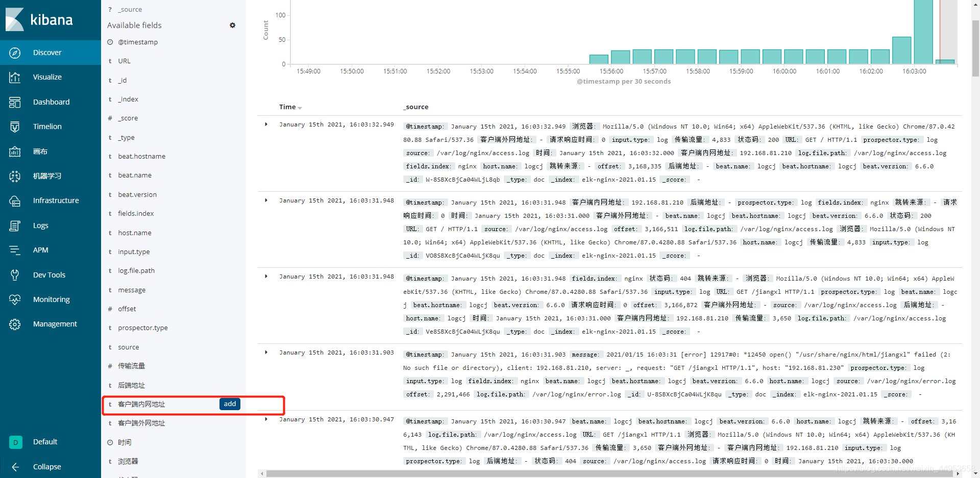The image size is (980, 478).
Task: Select the host.name field
Action: click(x=135, y=233)
